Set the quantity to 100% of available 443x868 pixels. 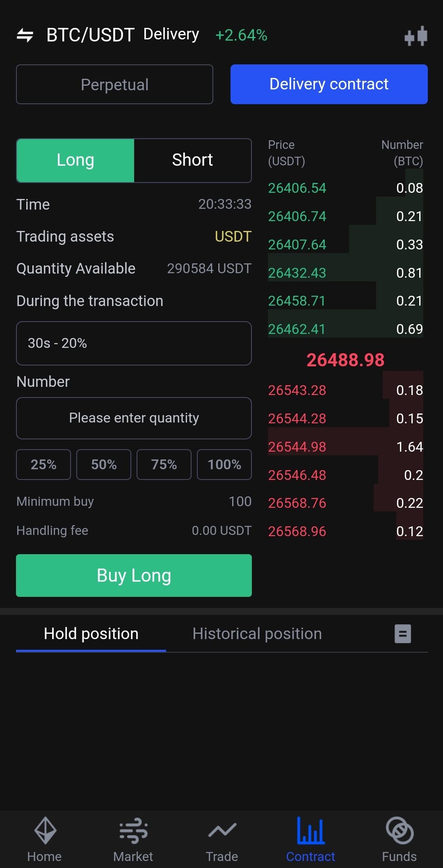pyautogui.click(x=224, y=464)
